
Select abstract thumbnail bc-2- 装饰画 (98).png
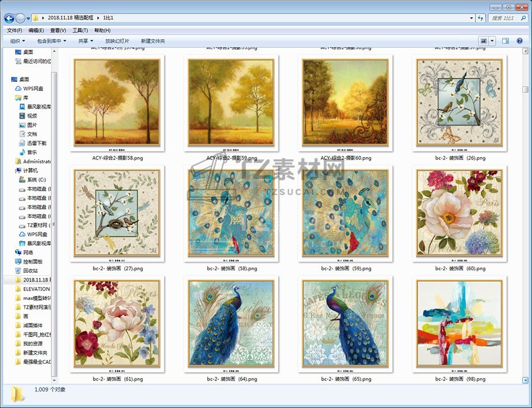[x=460, y=324]
